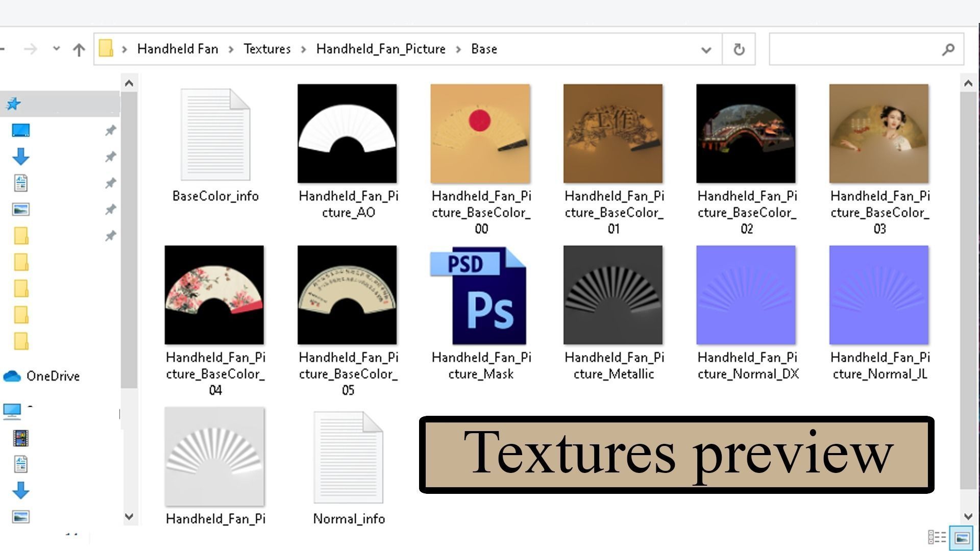Navigate to the Textures breadcrumb
The image size is (980, 551).
pos(267,49)
